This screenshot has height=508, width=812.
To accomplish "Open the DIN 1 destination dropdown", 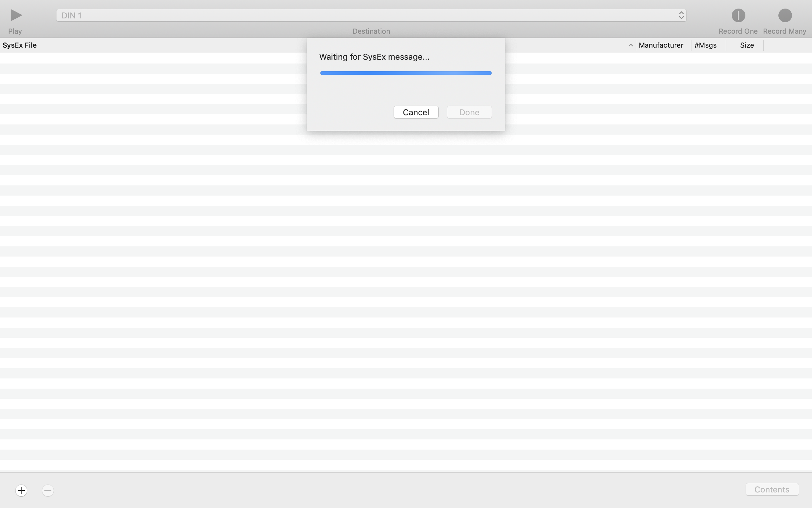I will 371,16.
